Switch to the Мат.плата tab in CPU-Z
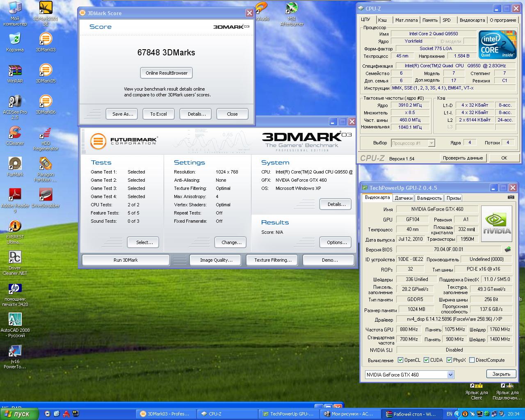The image size is (525, 420). 406,20
